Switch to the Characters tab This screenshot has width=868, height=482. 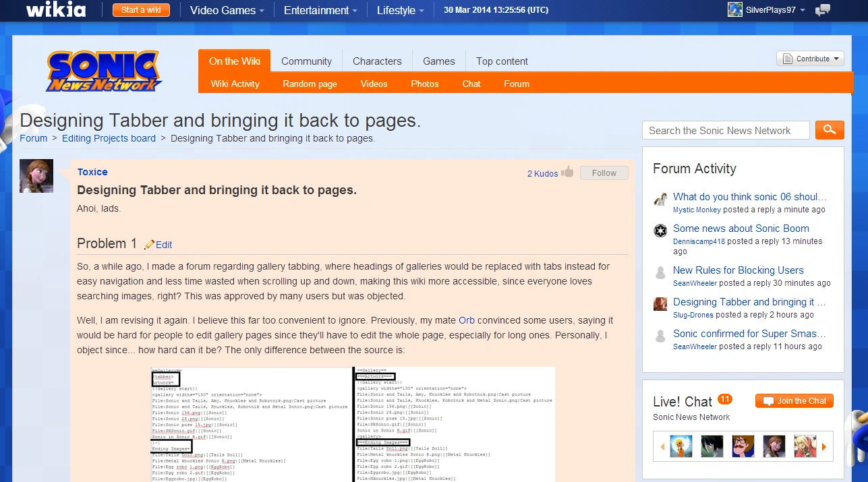[377, 61]
